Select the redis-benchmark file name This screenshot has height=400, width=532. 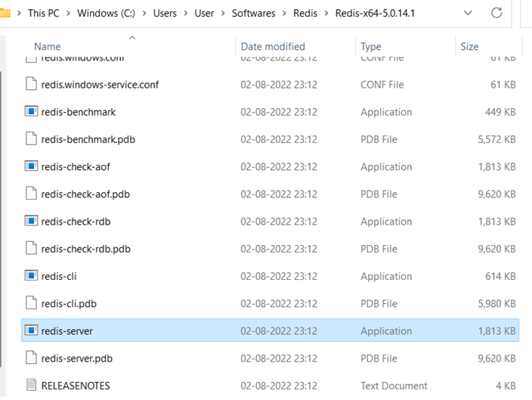click(79, 112)
